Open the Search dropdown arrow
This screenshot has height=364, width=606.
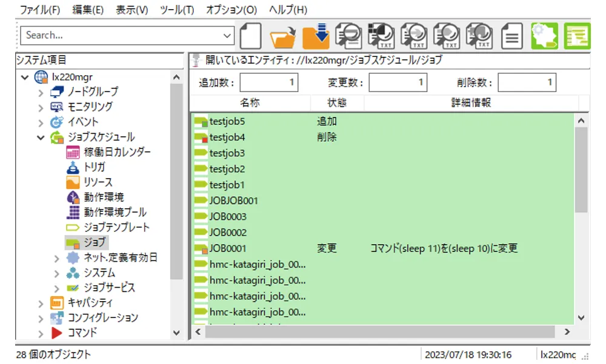coord(227,36)
